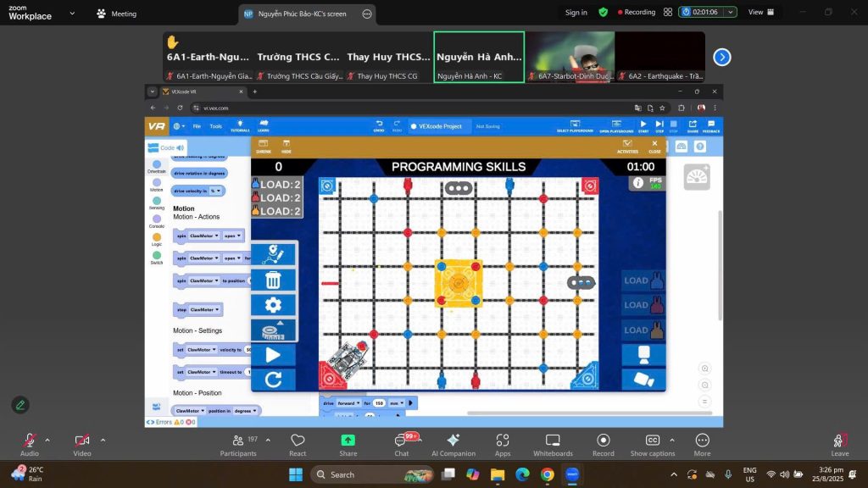Toggle Show captions in Zoom toolbar

tap(653, 445)
